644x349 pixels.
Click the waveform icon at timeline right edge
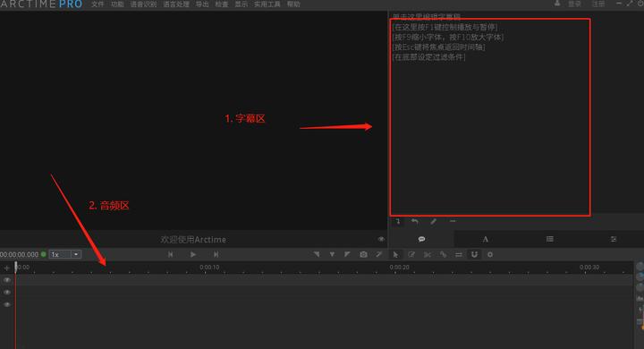(x=640, y=298)
